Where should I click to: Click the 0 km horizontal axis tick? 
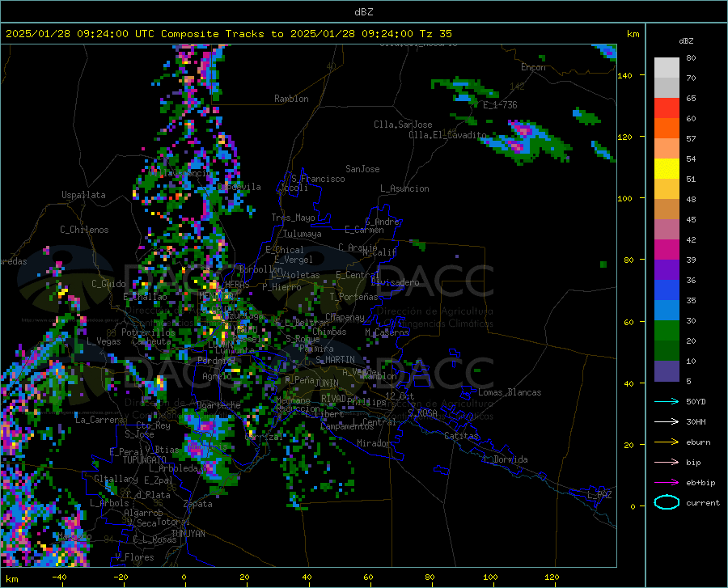coord(184,577)
